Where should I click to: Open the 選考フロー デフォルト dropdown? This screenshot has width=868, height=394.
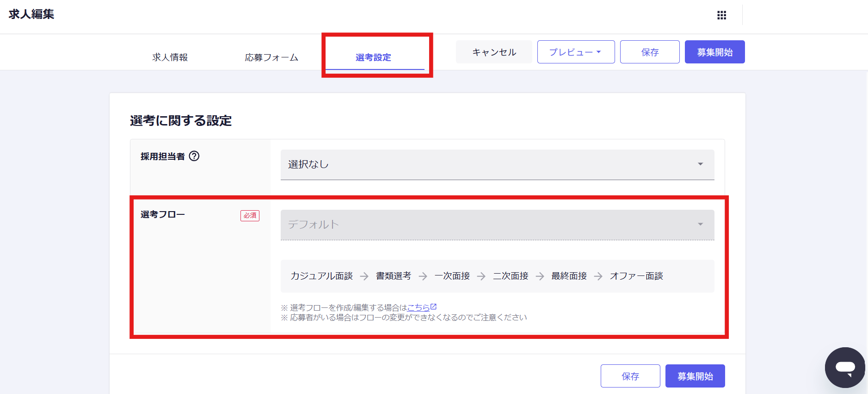tap(497, 225)
